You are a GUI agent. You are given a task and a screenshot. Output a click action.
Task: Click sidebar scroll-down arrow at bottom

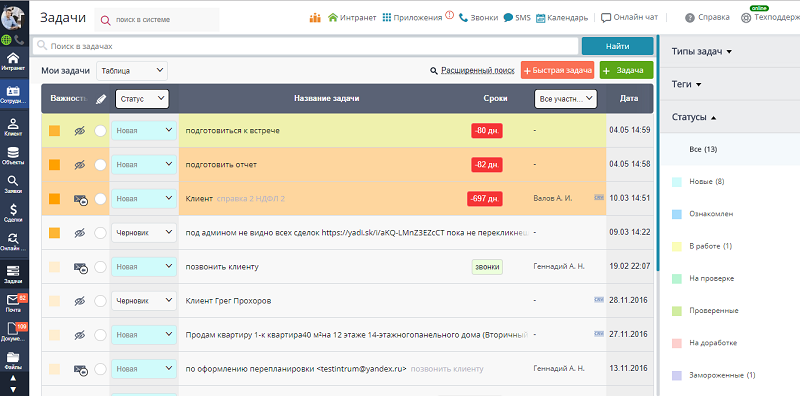click(13, 390)
